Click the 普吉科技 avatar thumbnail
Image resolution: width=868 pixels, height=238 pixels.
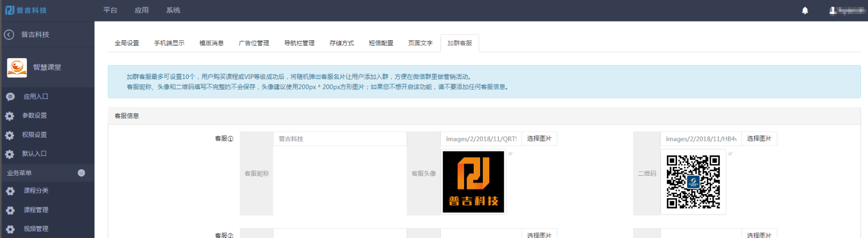click(473, 182)
